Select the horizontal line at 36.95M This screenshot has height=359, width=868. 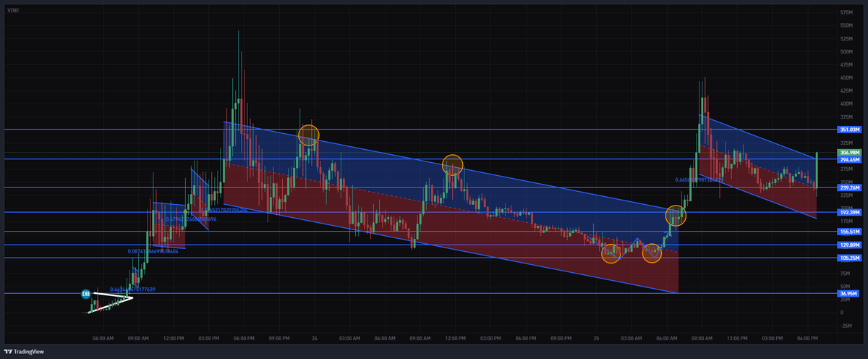[420, 293]
